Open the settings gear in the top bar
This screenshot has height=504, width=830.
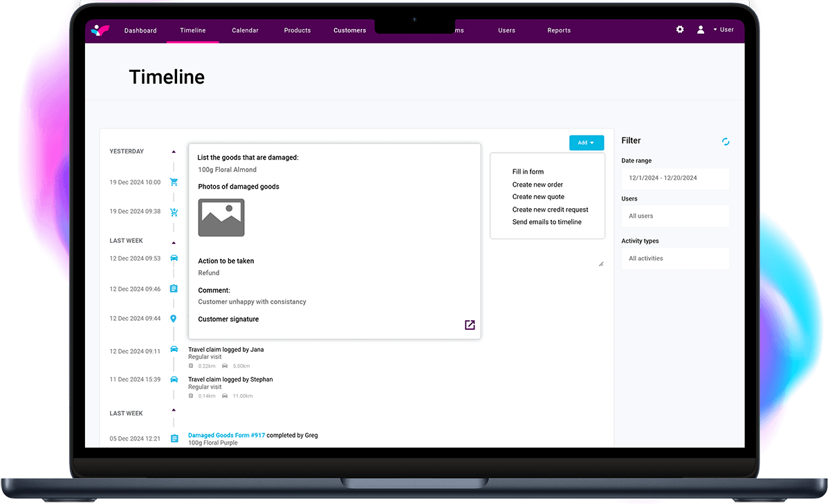click(679, 30)
